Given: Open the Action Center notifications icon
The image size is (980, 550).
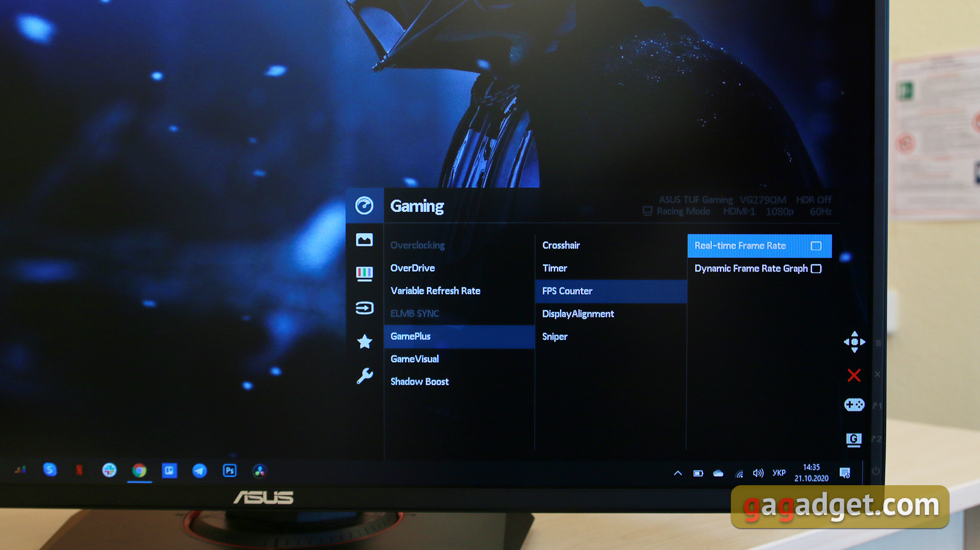Looking at the screenshot, I should 845,473.
